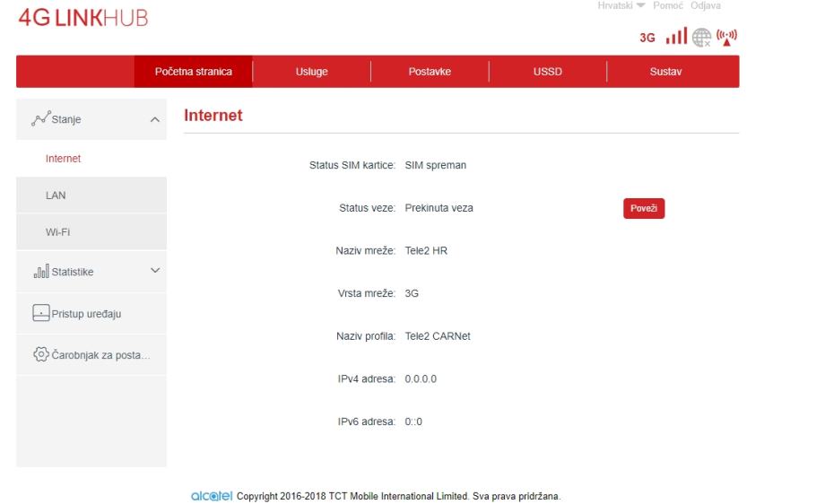Click the Wi-Fi broadcast antenna icon

[726, 38]
